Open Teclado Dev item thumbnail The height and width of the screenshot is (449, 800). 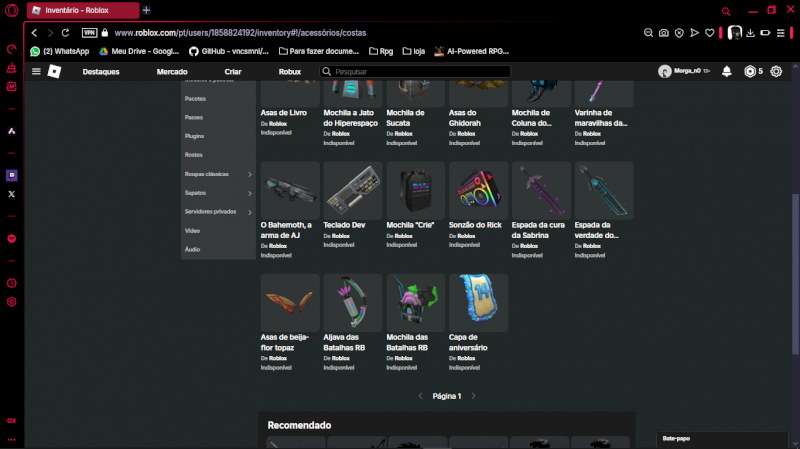point(353,191)
